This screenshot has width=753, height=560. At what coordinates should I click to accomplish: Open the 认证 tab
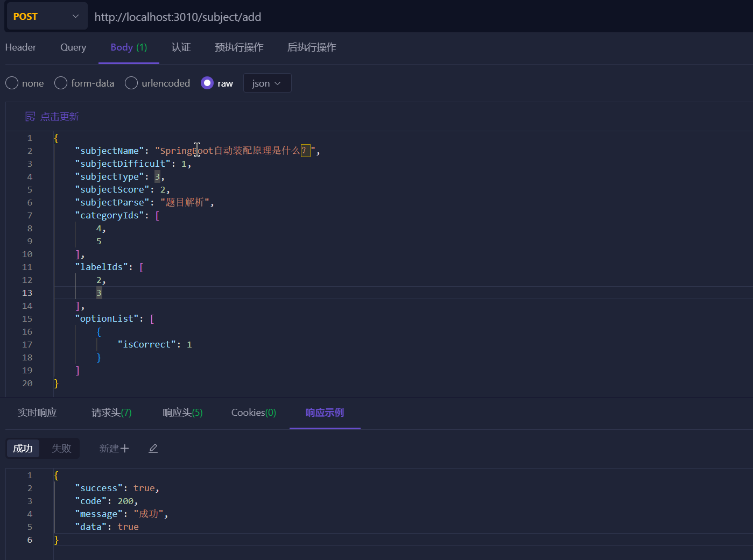(x=181, y=47)
